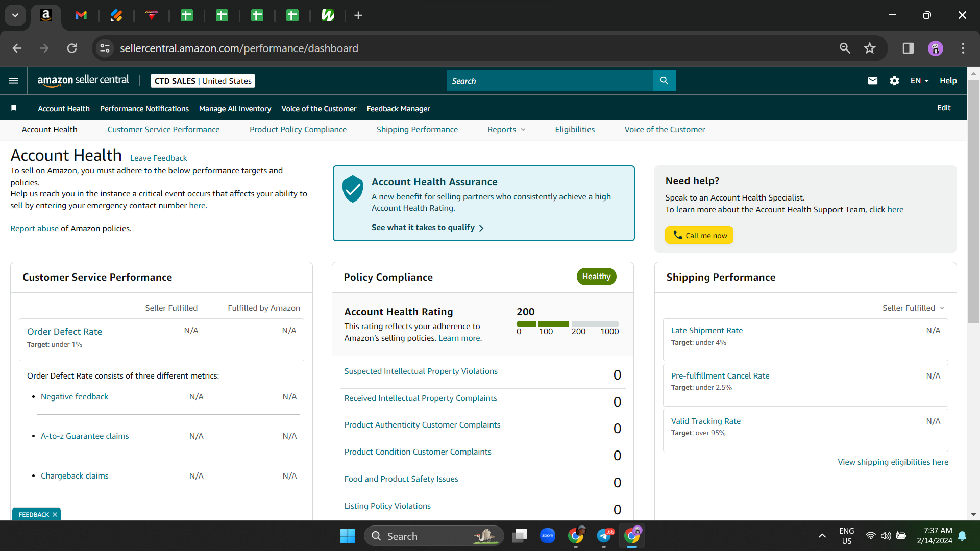Click the Edit favorites button

coord(944,108)
